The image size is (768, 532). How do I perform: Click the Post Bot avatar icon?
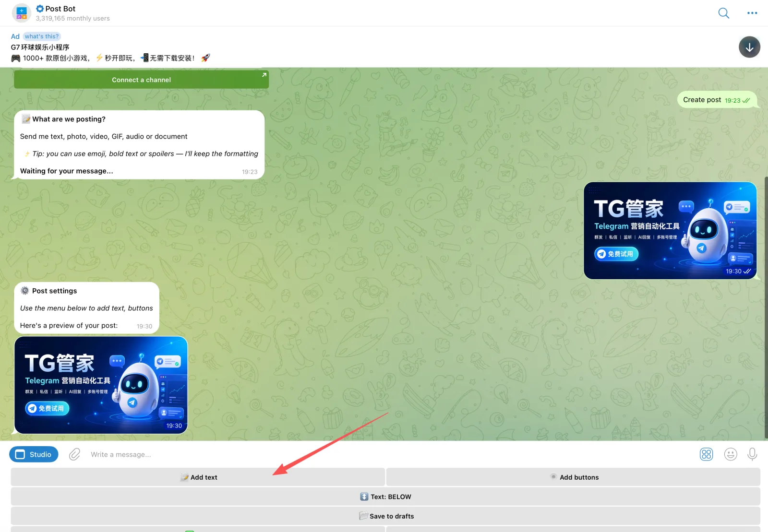coord(22,13)
